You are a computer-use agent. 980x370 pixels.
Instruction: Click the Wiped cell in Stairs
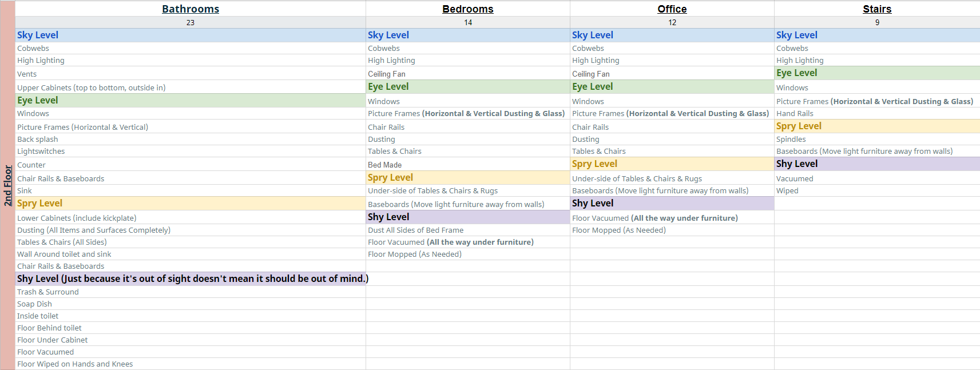click(877, 190)
